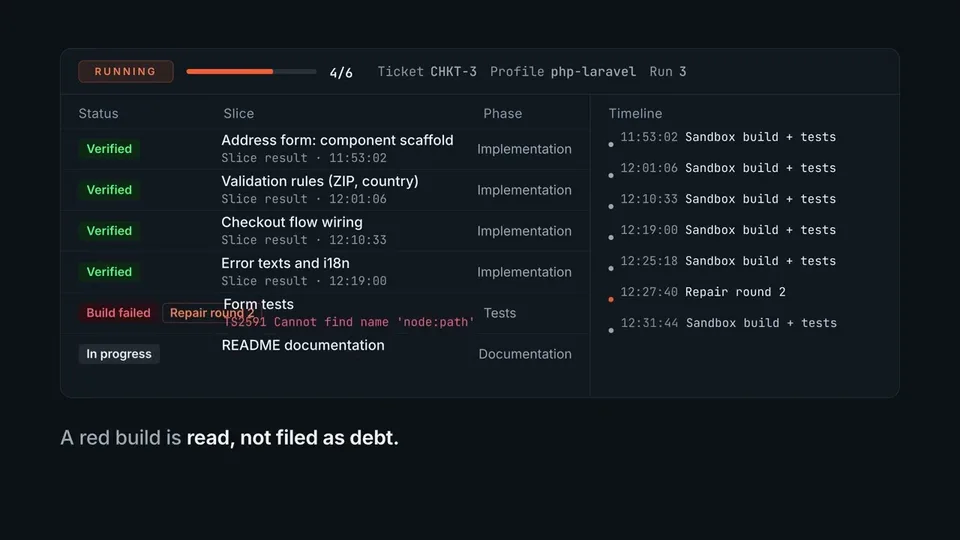Viewport: 960px width, 540px height.
Task: Click profile name php-laravel
Action: 593,72
